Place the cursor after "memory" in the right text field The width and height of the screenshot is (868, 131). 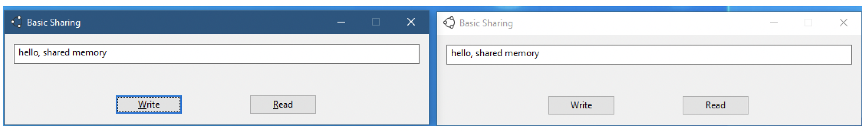click(x=540, y=53)
